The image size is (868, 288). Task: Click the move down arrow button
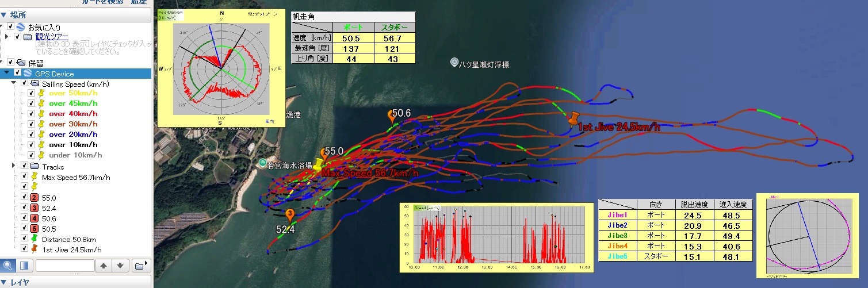click(120, 266)
